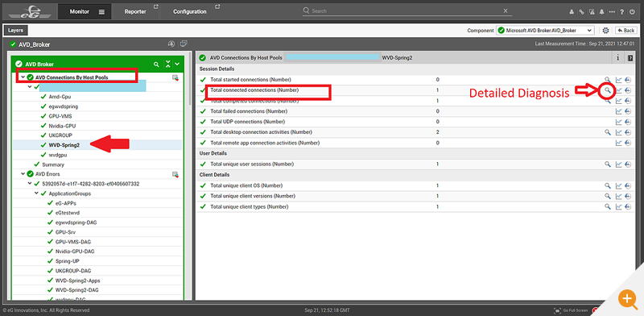This screenshot has width=644, height=316.
Task: Open graph for Total UDP connections
Action: (618, 122)
